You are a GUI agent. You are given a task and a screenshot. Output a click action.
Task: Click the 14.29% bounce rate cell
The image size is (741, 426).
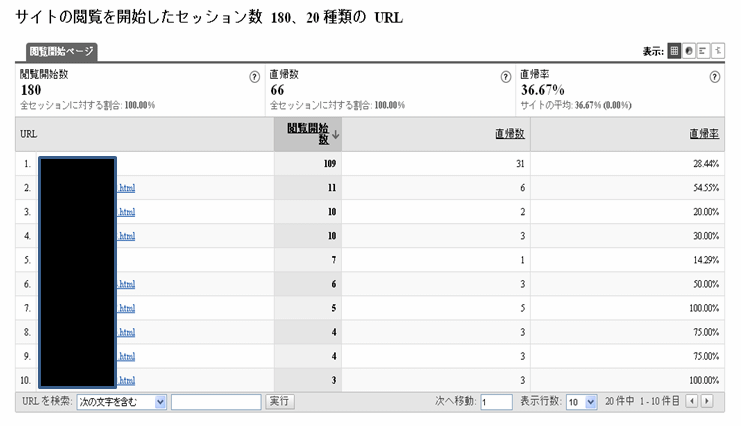coord(706,260)
